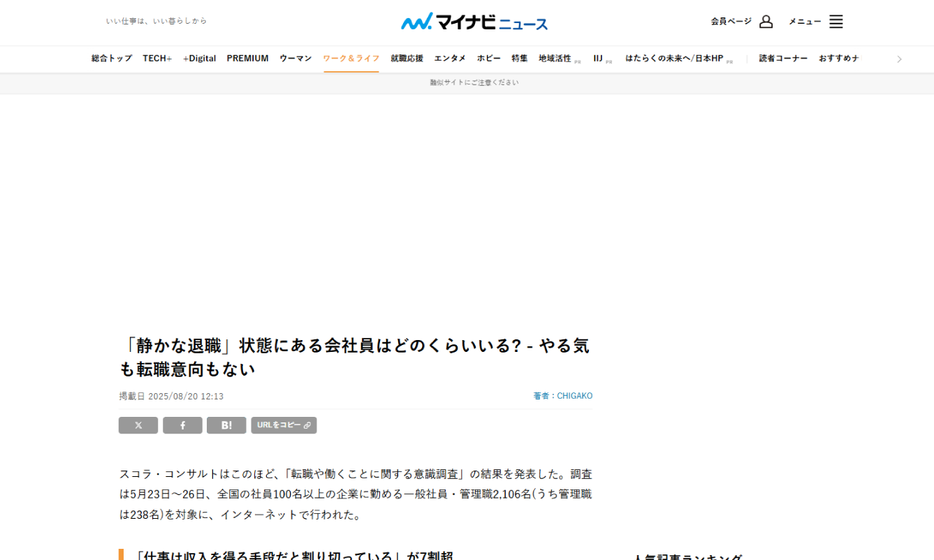Open the 読者コーナー menu item
Image resolution: width=934 pixels, height=560 pixels.
(783, 59)
